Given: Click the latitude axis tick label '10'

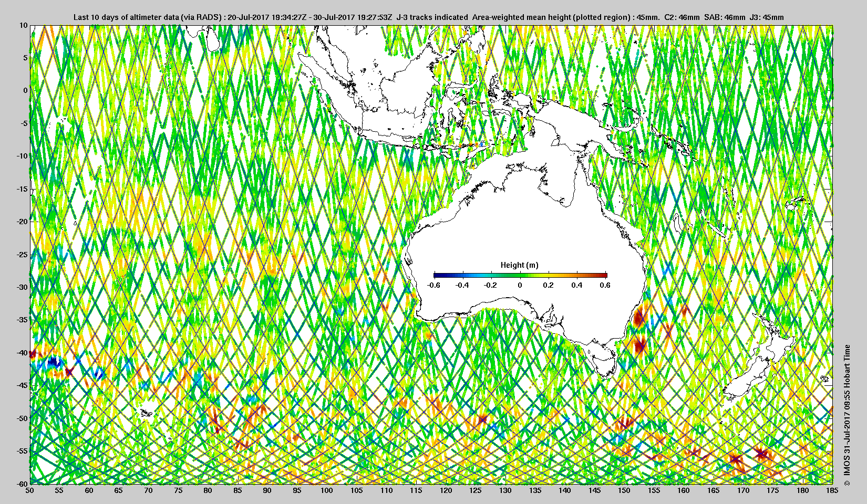Looking at the screenshot, I should [23, 25].
